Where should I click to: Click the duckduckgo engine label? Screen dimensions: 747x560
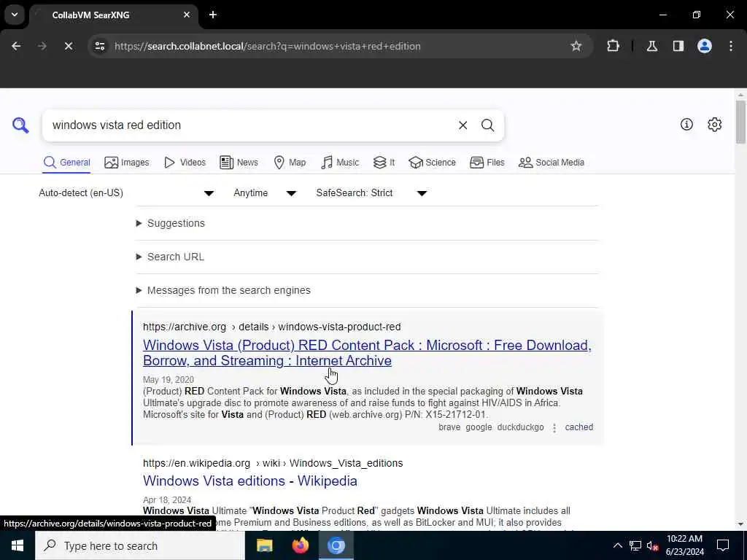tap(520, 427)
